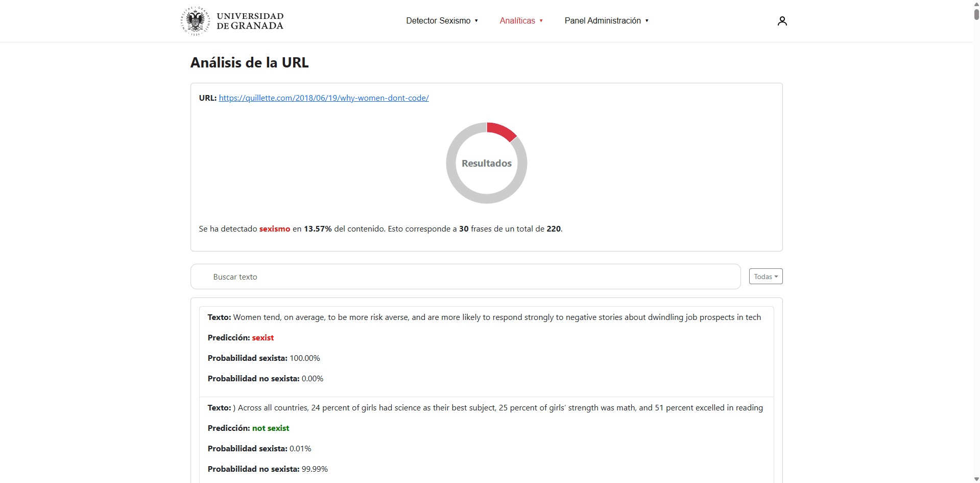This screenshot has width=980, height=483.
Task: Open the Panel Administración menu
Action: pos(607,20)
